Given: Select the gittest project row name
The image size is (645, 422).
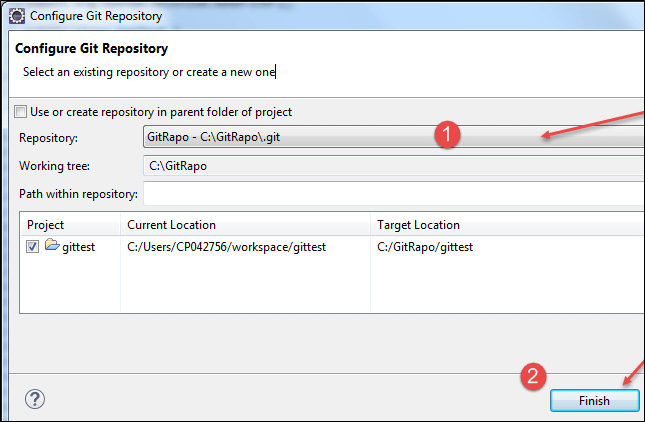Looking at the screenshot, I should 79,247.
